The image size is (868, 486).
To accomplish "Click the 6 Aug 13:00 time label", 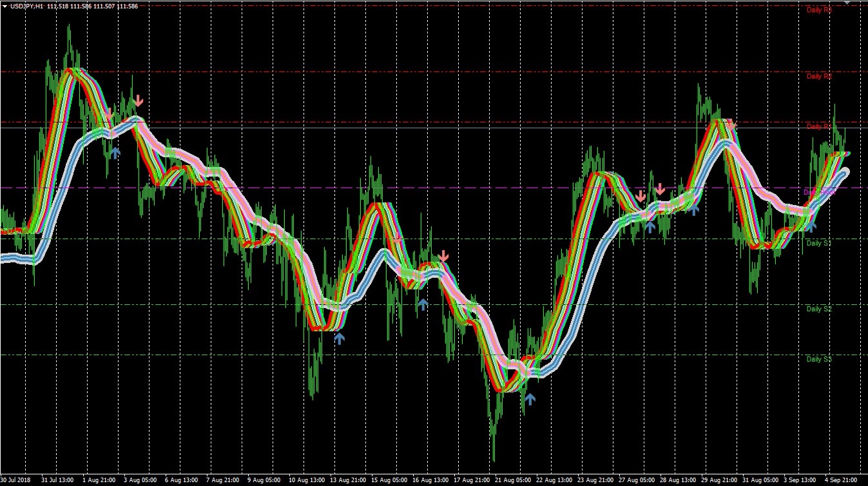I will pos(181,480).
